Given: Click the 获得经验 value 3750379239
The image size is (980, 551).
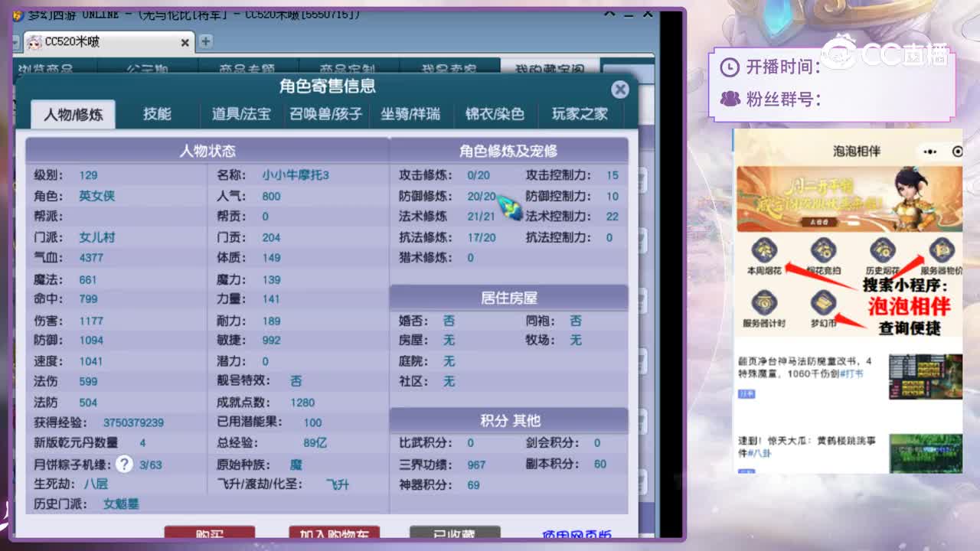Looking at the screenshot, I should pos(133,422).
